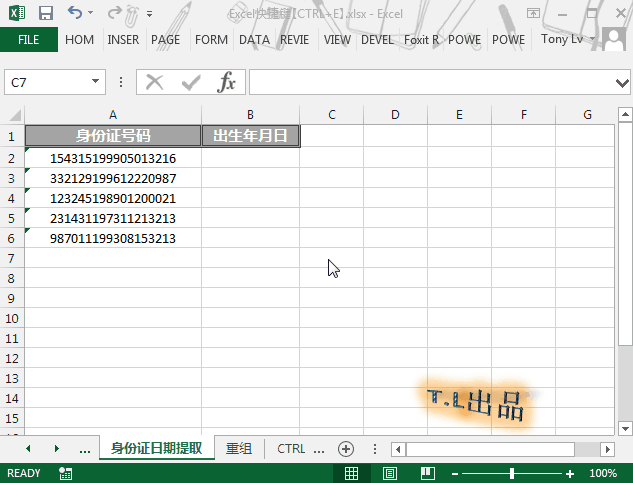Select column F header
This screenshot has width=633, height=483.
point(524,115)
